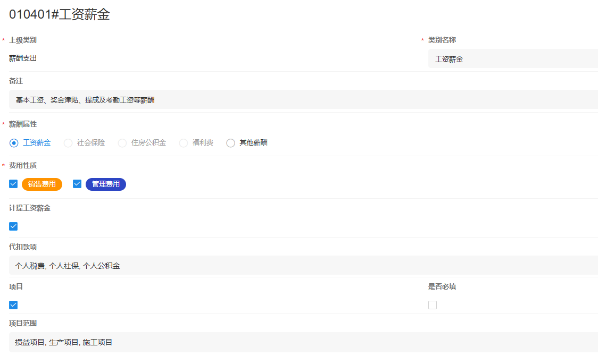Open the 项目范围 selection field
This screenshot has width=598, height=364.
(303, 342)
